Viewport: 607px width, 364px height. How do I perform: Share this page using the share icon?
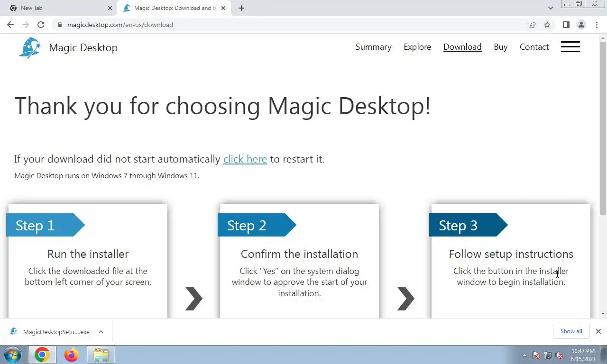pyautogui.click(x=532, y=25)
